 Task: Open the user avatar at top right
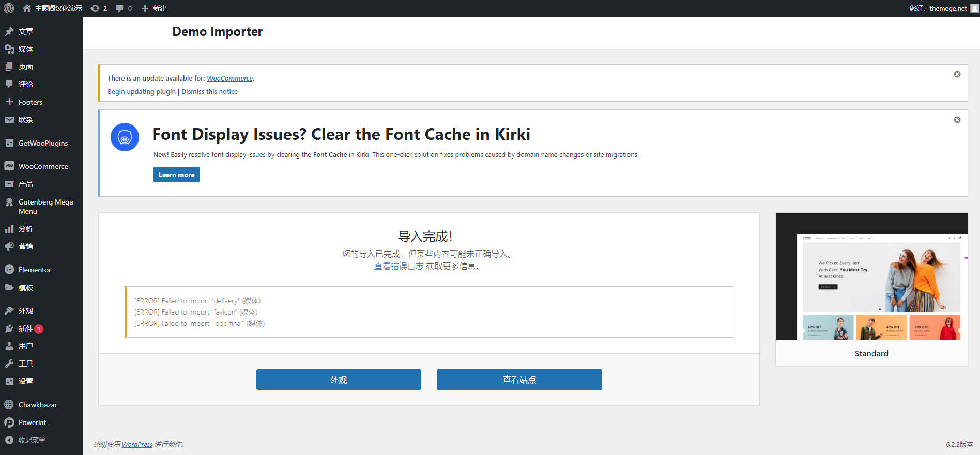point(974,8)
